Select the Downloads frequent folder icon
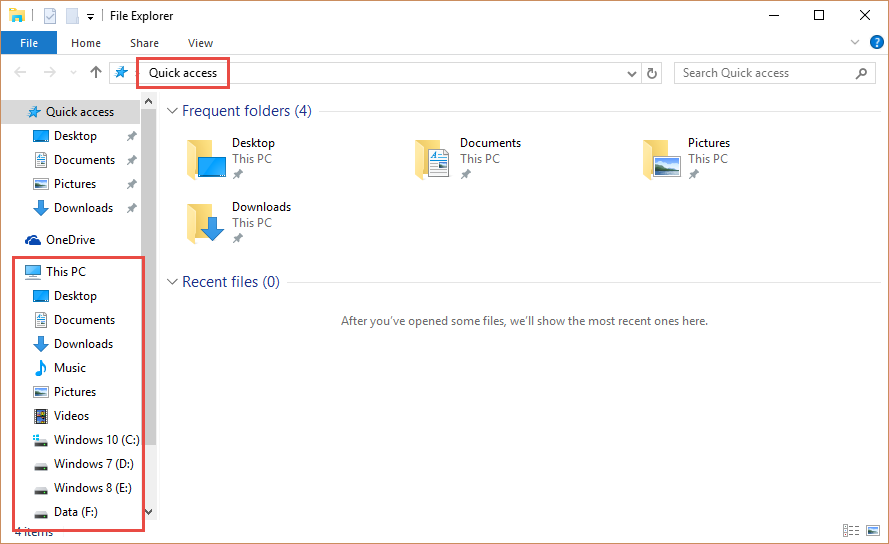 [207, 223]
